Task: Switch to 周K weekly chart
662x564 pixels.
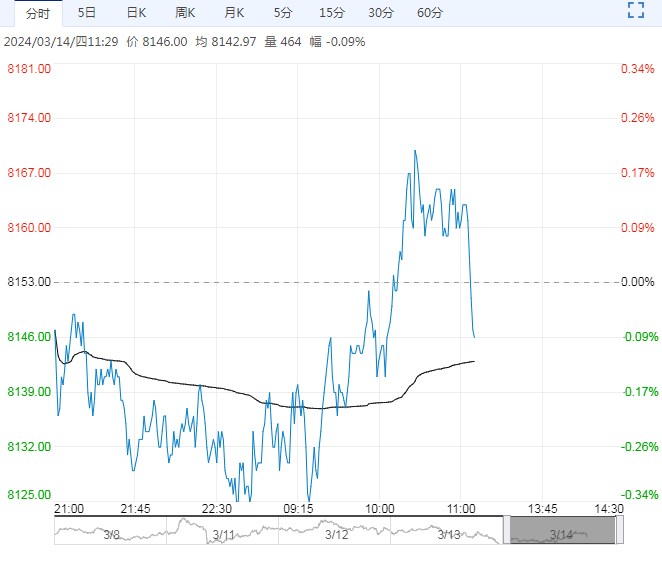Action: (x=185, y=13)
